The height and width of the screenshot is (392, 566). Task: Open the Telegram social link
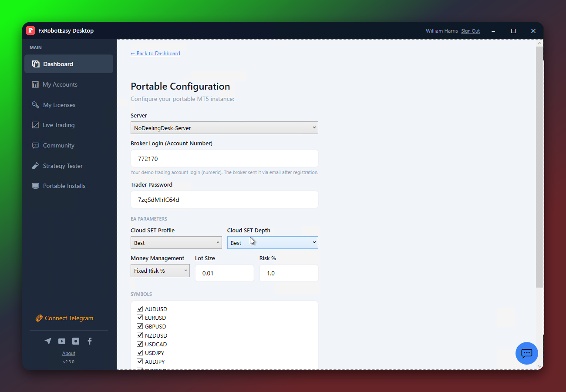[x=48, y=341]
